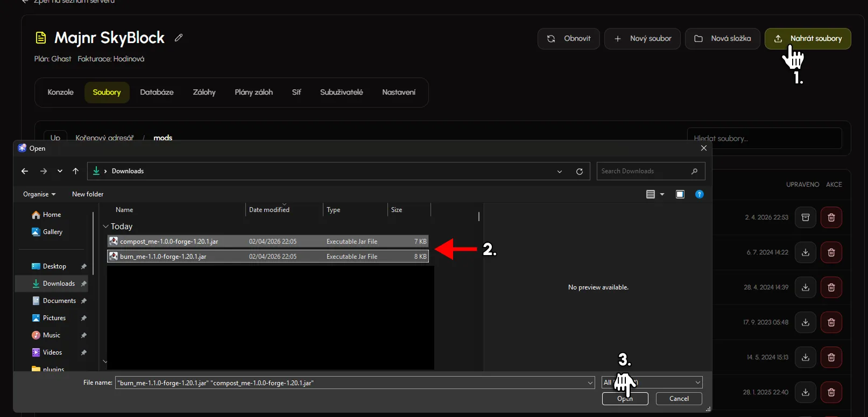Delete file dated 14. 5. 2024 15:13

(831, 357)
